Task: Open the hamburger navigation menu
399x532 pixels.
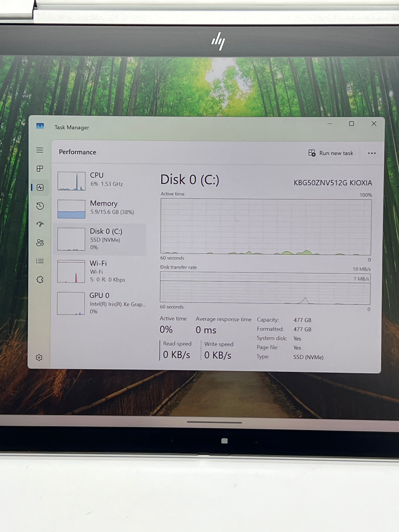Action: [x=40, y=150]
